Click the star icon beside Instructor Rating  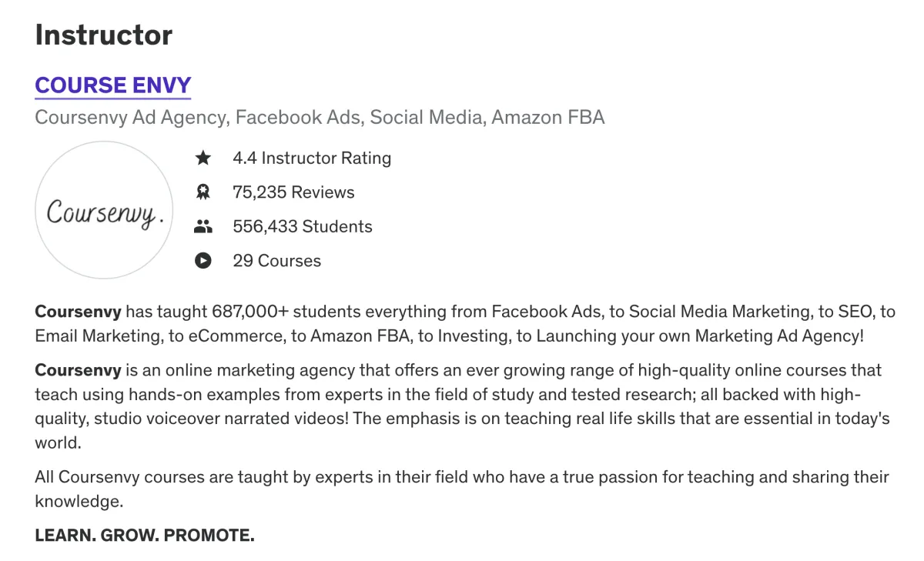tap(203, 158)
